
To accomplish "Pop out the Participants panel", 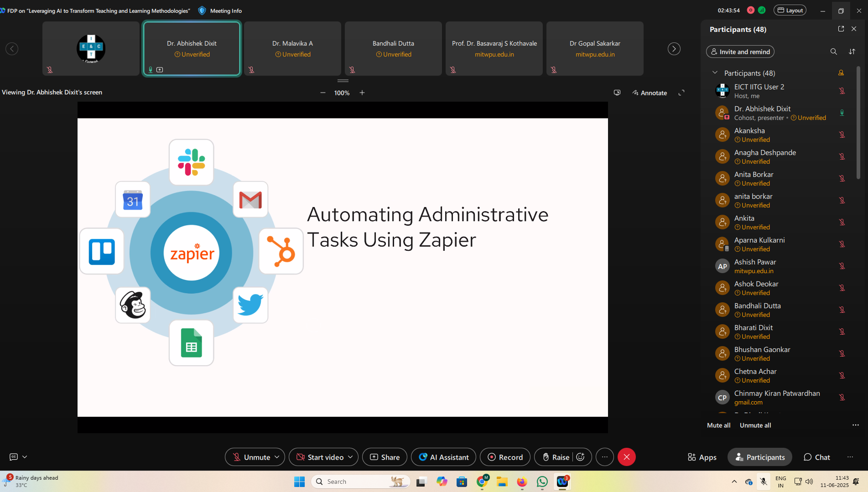I will coord(841,29).
